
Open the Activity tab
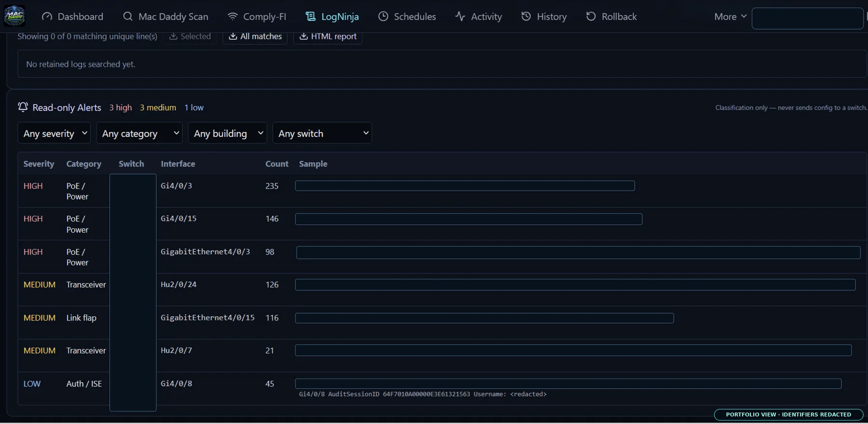478,16
